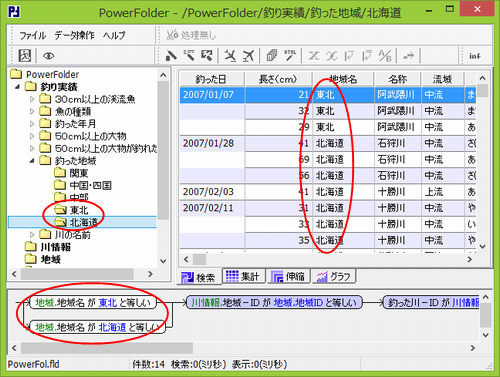
Task: Click the query pane horizontal scrollbar thumb
Action: (107, 348)
